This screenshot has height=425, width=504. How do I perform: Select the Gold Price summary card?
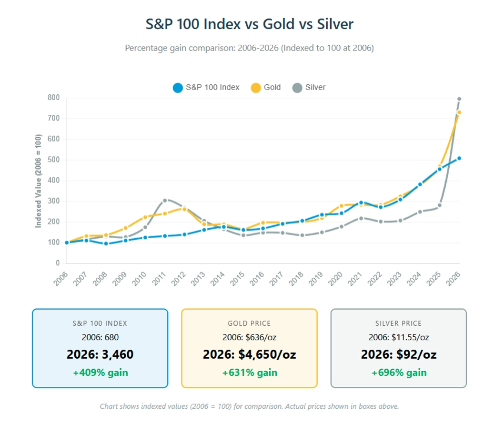pyautogui.click(x=249, y=348)
